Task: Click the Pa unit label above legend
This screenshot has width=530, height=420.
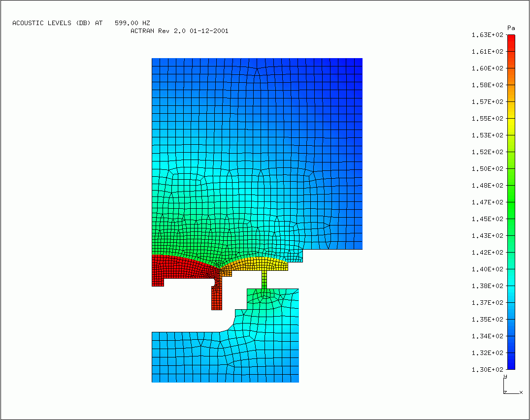Action: click(x=511, y=28)
